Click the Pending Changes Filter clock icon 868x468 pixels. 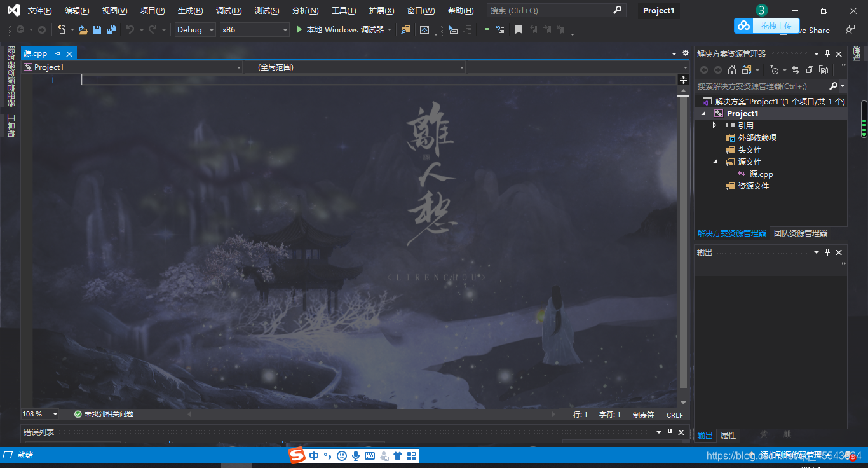[774, 70]
